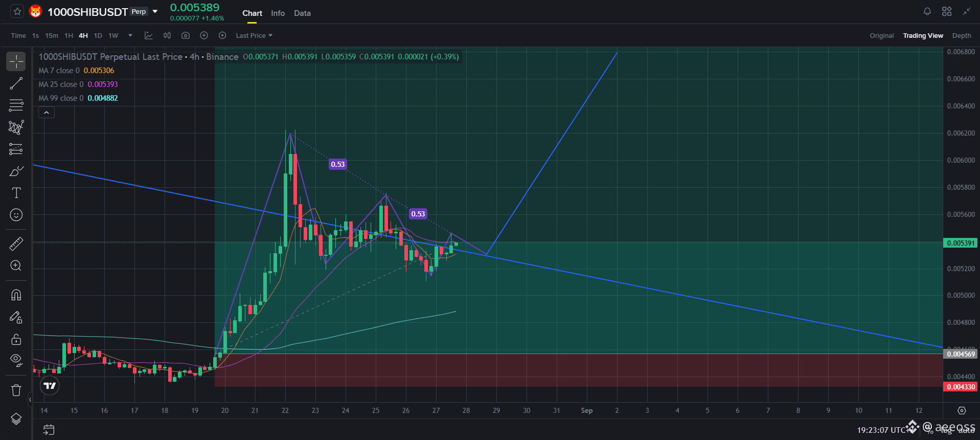This screenshot has width=980, height=440.
Task: Open price alert bell
Action: [927, 11]
